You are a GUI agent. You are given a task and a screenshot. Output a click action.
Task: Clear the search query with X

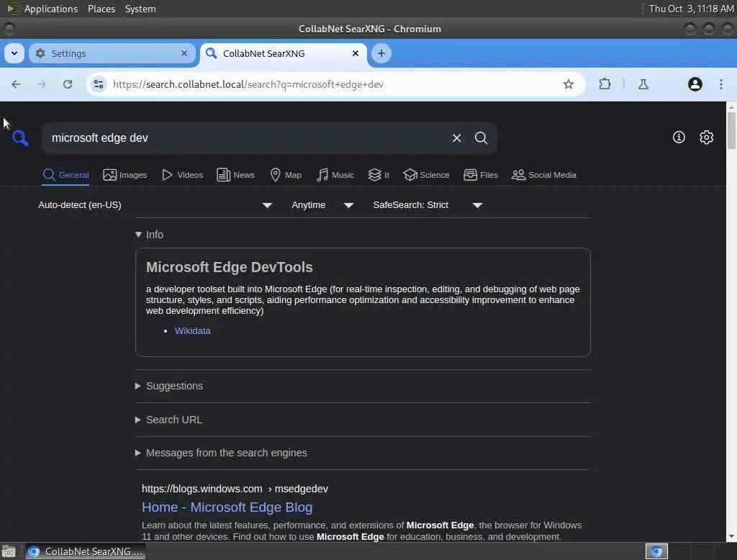coord(456,137)
